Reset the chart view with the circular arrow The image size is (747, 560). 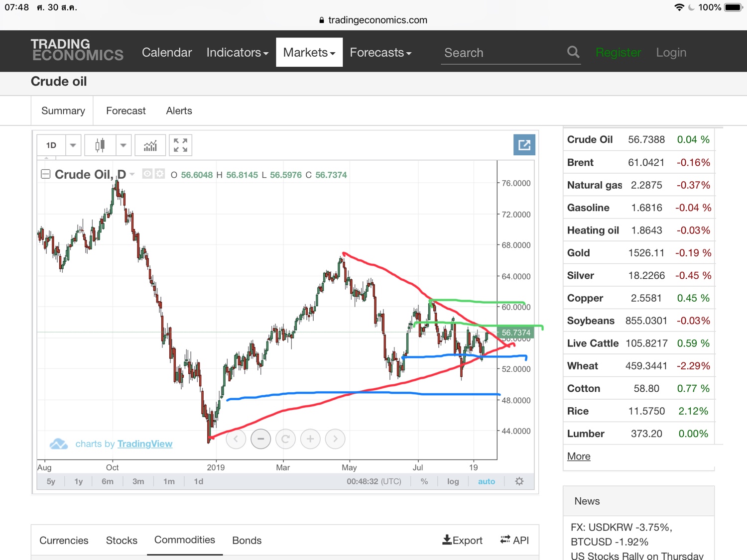point(285,439)
